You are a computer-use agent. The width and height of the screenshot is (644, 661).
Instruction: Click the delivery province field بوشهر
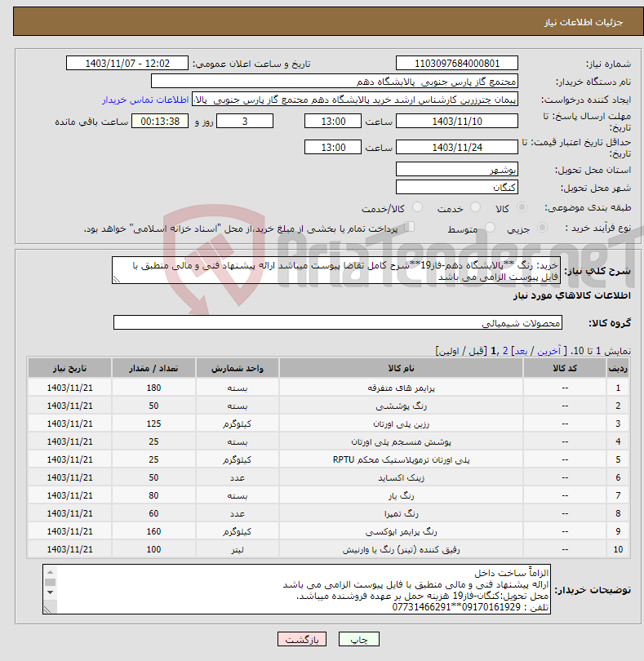tap(457, 170)
